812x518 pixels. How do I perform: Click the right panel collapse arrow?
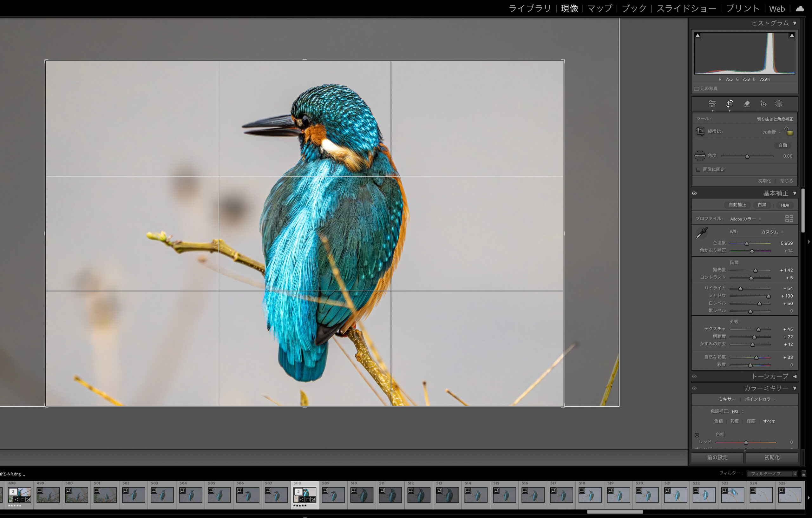pyautogui.click(x=809, y=242)
